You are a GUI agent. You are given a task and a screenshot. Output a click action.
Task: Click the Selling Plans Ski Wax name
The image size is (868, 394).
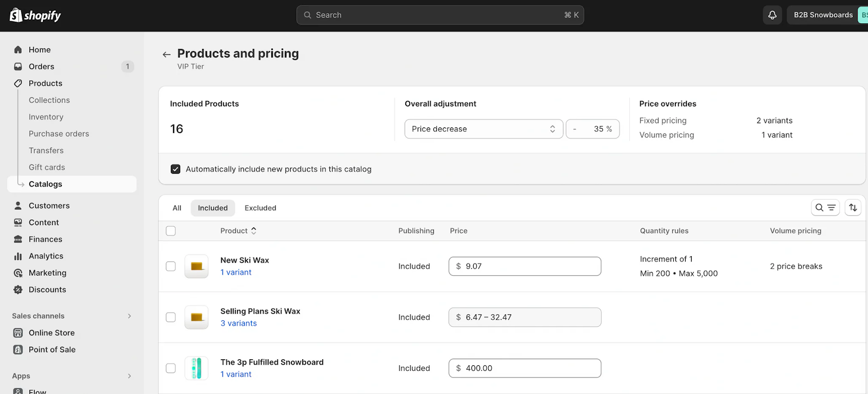(x=260, y=312)
